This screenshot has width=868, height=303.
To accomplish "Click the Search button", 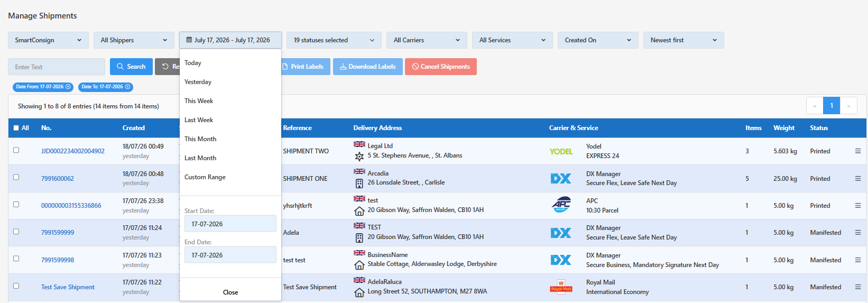I will click(131, 67).
